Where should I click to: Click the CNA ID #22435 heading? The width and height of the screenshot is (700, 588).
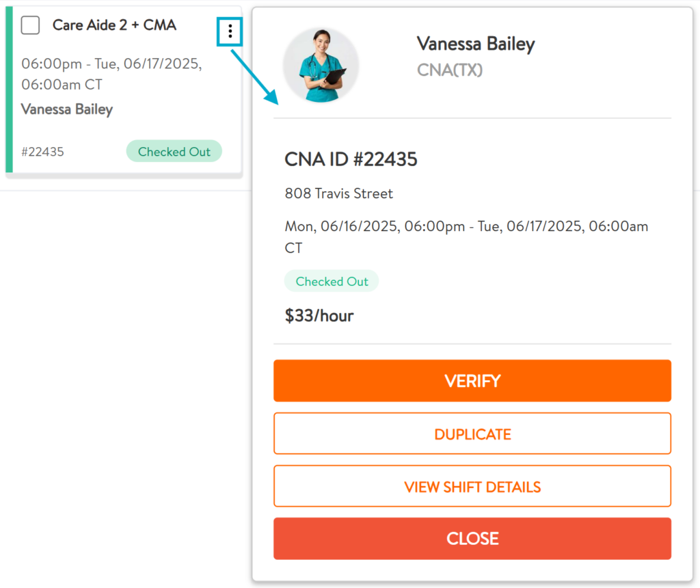[351, 159]
